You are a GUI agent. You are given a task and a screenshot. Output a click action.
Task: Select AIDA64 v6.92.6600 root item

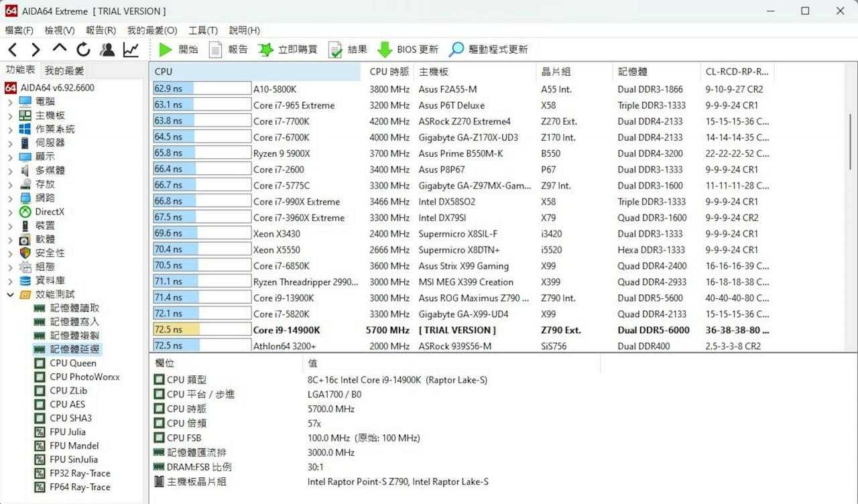click(x=50, y=88)
